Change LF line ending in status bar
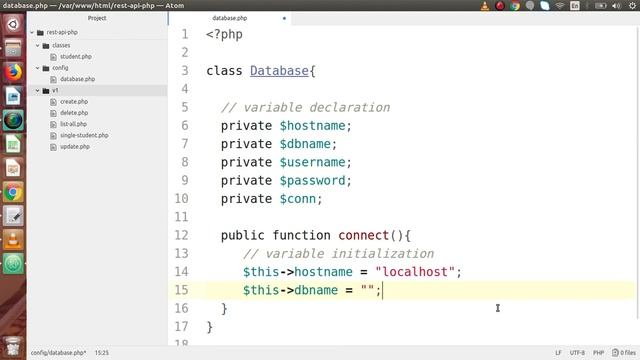This screenshot has width=640, height=360. (x=558, y=353)
